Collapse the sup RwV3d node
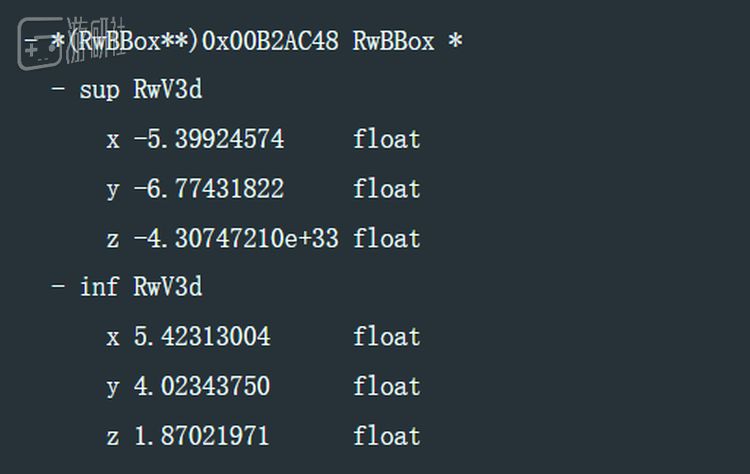The height and width of the screenshot is (474, 750). coord(58,88)
